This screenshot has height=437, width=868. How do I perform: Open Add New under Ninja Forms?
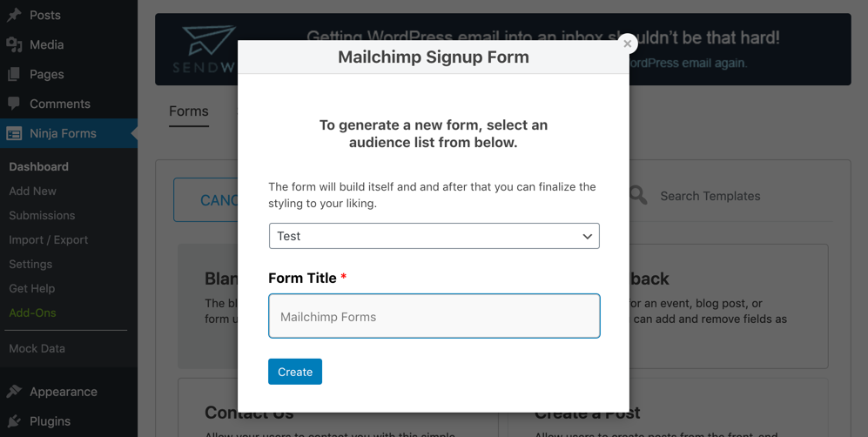[x=33, y=191]
